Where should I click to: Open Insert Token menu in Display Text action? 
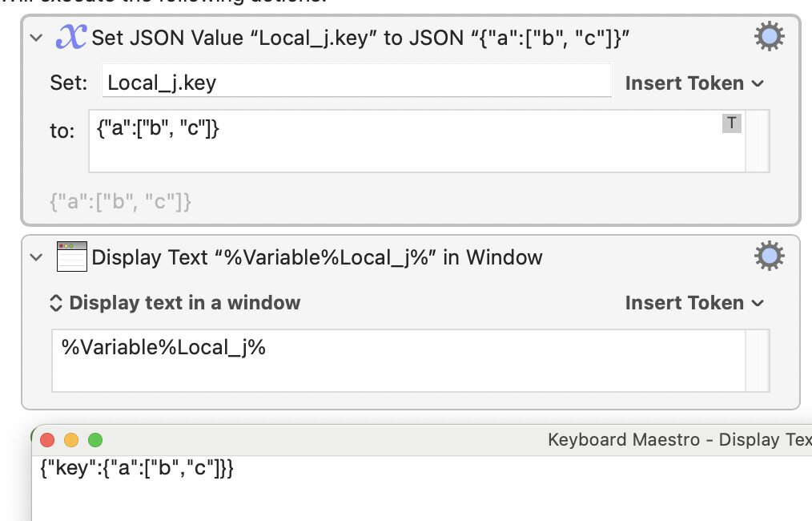click(x=694, y=303)
